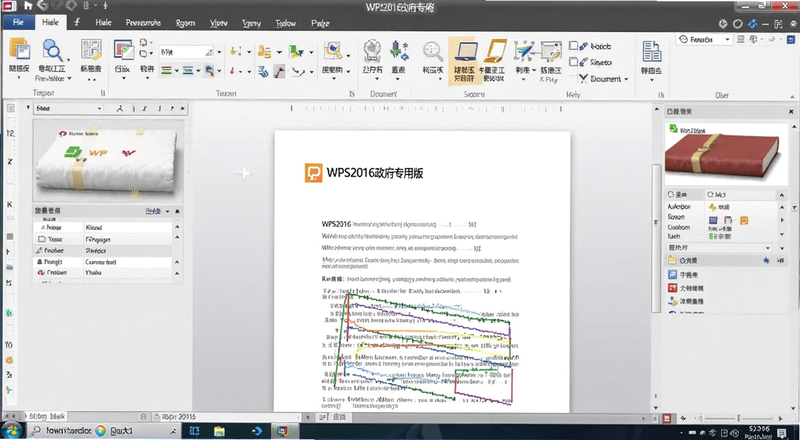Click the grid with pencil ribbon icon
Image resolution: width=800 pixels, height=440 pixels.
coord(91,50)
